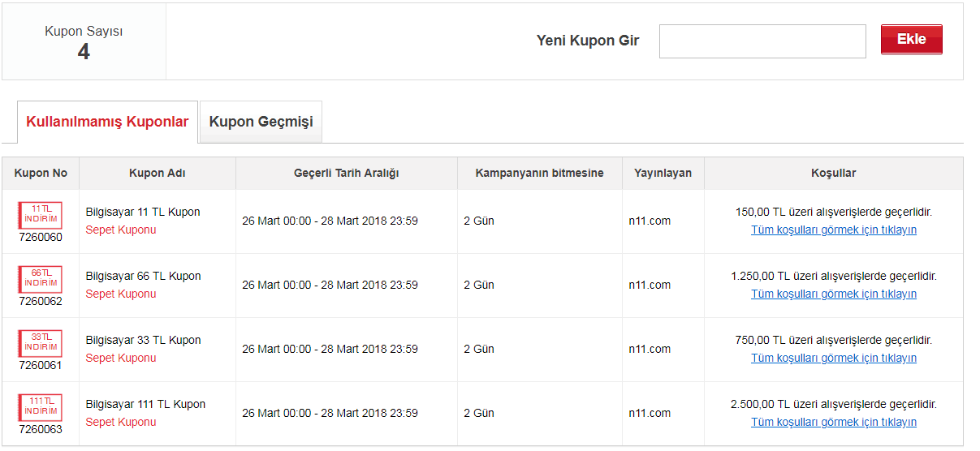Click the Bilgisayar 11 TL Kupon name
The image size is (980, 451).
point(143,212)
